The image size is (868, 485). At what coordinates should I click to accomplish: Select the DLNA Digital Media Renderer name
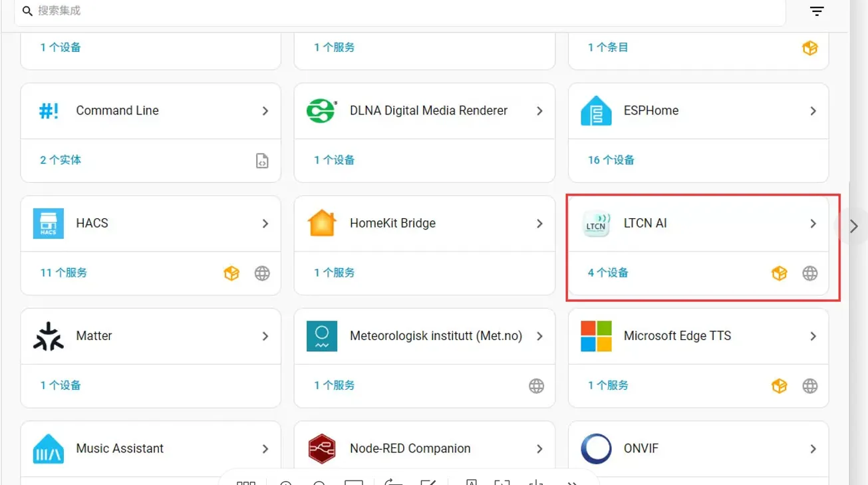[x=429, y=110]
